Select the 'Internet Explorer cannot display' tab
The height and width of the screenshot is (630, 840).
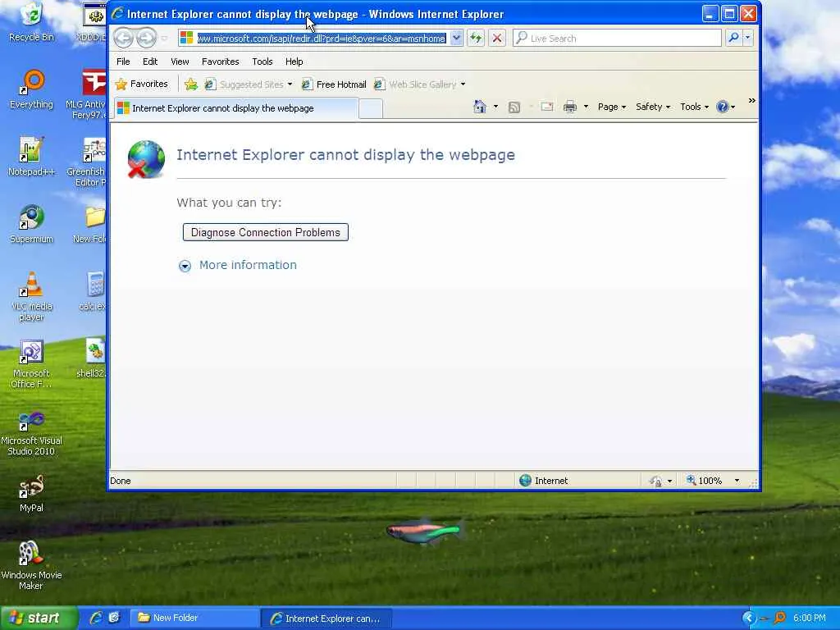pyautogui.click(x=235, y=108)
